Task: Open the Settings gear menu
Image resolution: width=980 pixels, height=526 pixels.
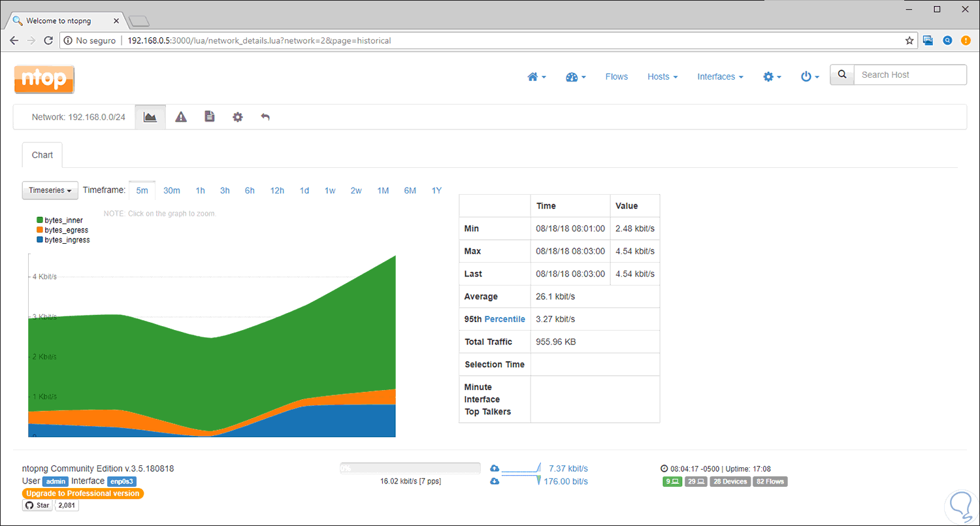Action: pos(772,76)
